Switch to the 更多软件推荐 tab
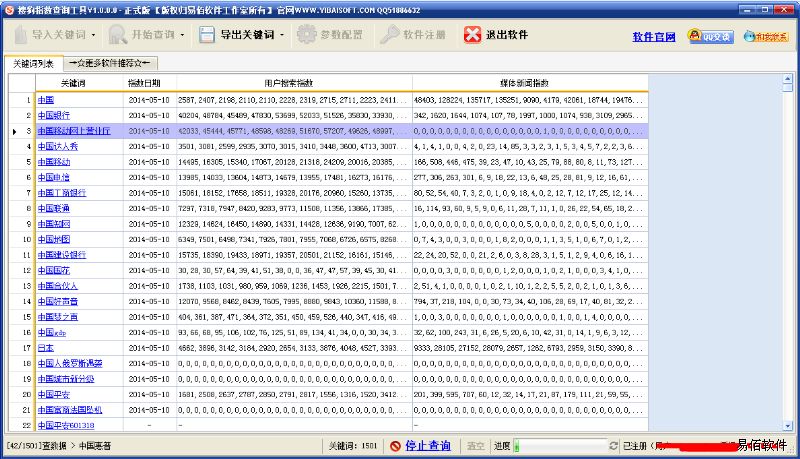 pyautogui.click(x=110, y=63)
